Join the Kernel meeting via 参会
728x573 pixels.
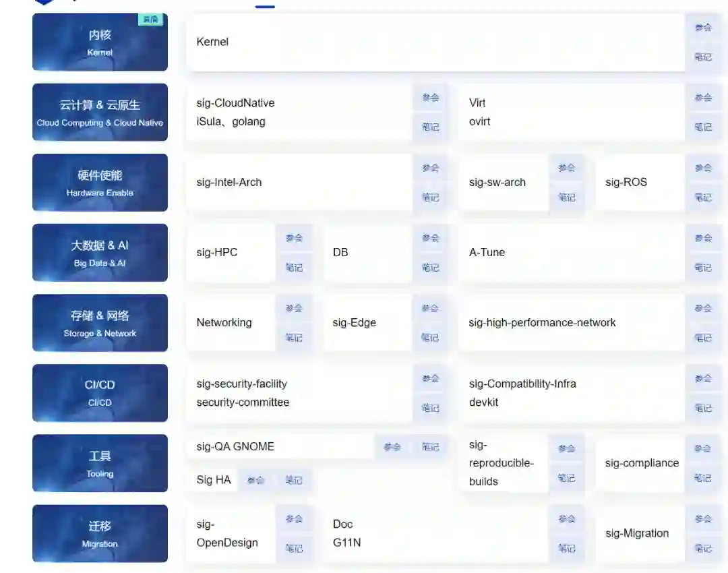click(703, 28)
